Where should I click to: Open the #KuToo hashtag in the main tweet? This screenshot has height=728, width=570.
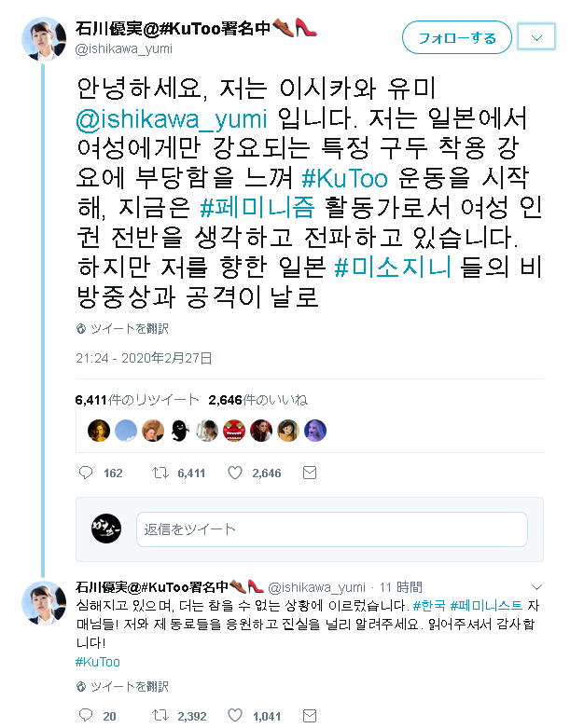point(344,178)
